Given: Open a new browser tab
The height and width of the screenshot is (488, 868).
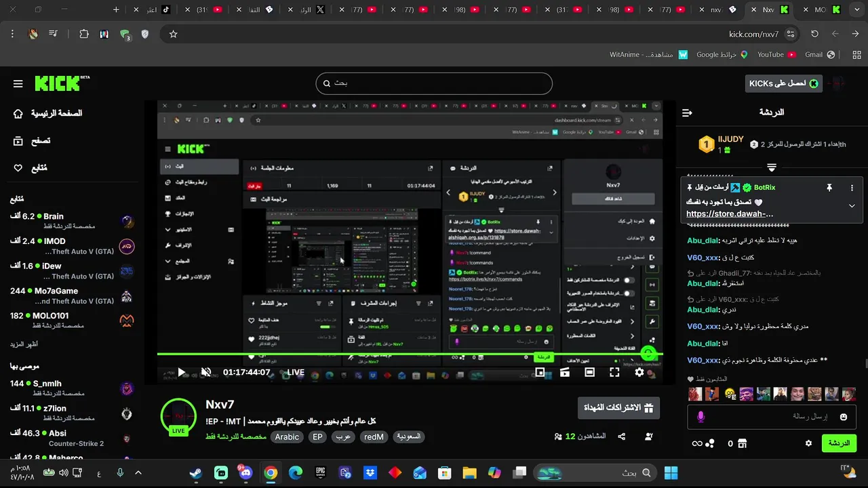Looking at the screenshot, I should tap(116, 10).
